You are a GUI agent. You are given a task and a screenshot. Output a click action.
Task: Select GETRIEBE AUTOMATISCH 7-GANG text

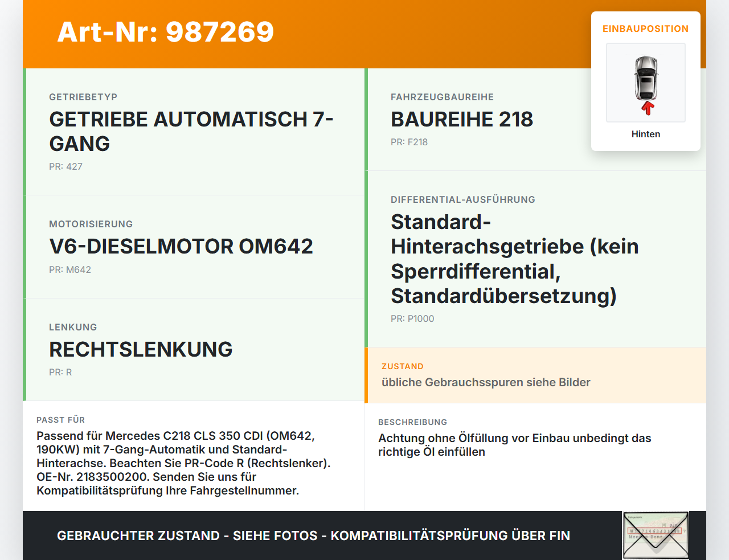[191, 132]
